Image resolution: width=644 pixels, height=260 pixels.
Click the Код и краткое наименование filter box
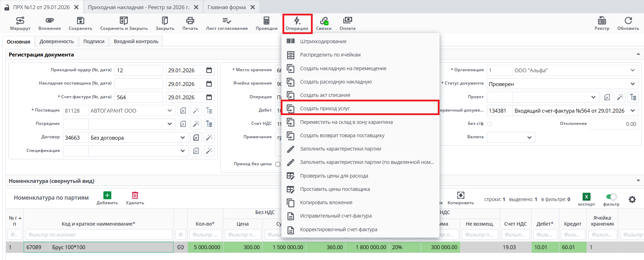click(98, 234)
